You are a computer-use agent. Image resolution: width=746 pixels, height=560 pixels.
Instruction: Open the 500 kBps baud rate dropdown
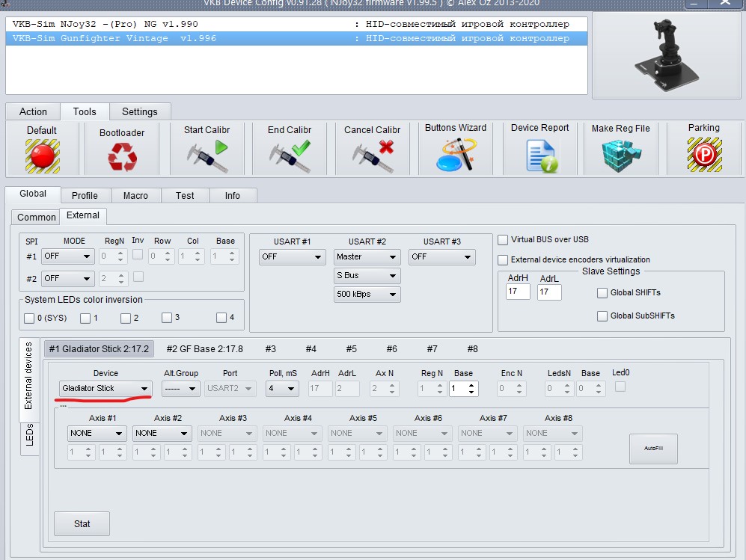[367, 294]
